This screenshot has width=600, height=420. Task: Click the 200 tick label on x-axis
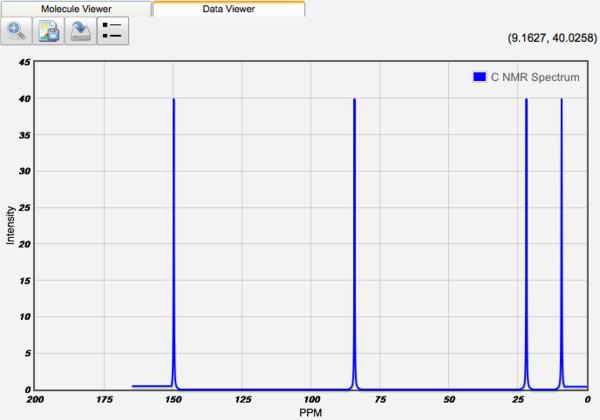coord(36,400)
